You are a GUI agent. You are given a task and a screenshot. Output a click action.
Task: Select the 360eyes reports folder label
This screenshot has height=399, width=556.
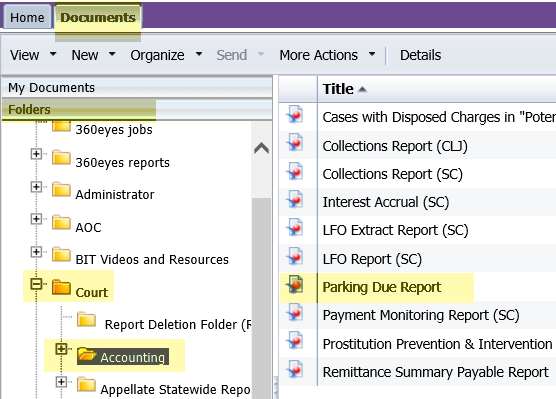pos(123,163)
